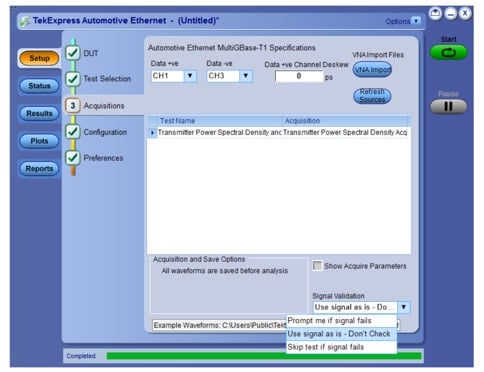Minimize the TekExpress window
Screen dimensions: 484x372
pyautogui.click(x=450, y=14)
